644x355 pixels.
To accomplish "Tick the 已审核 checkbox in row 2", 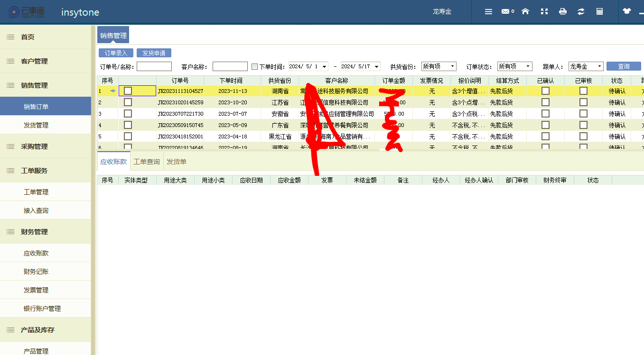I will pos(583,102).
